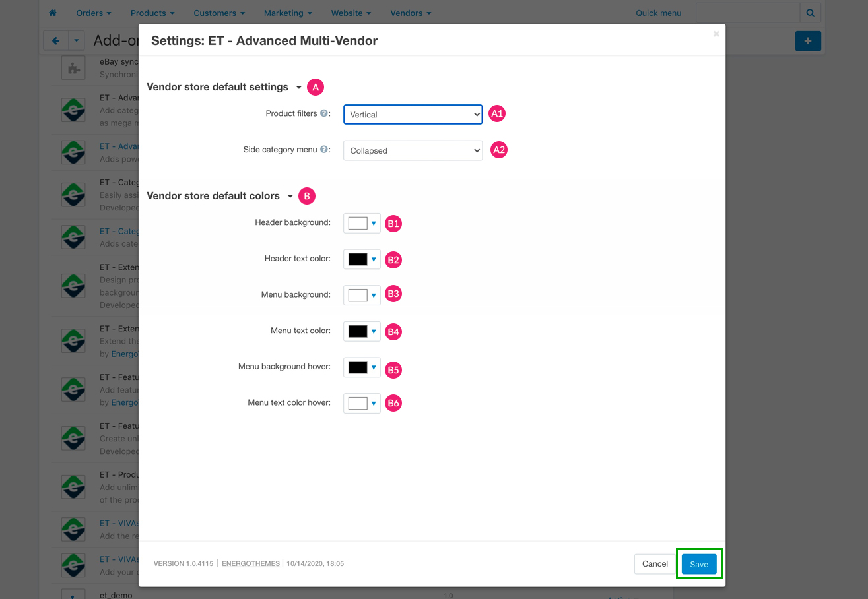Click the help icon next to Side category menu
The width and height of the screenshot is (868, 599).
coord(324,150)
